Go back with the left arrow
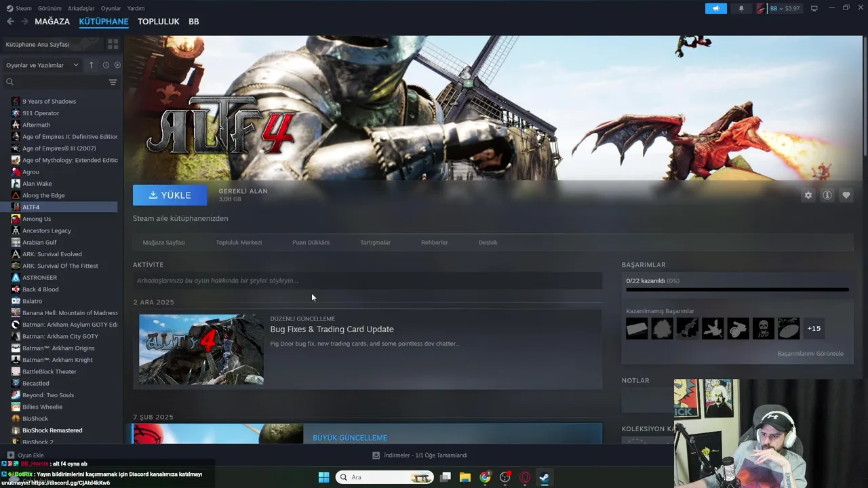 click(10, 22)
